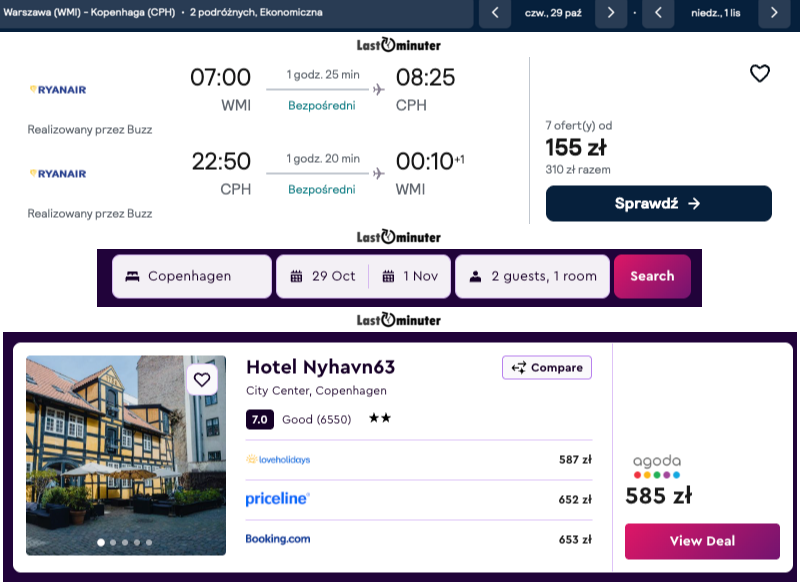Open check-out date 1 Nov picker
Image resolution: width=800 pixels, height=582 pixels.
[410, 276]
